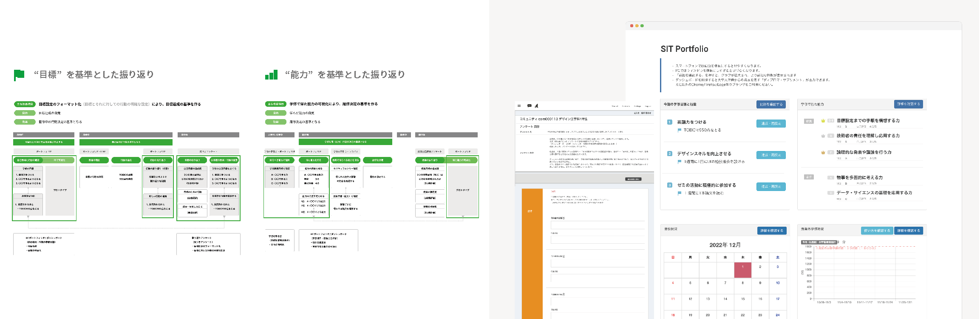Click the chat bubble icon in community header
This screenshot has height=319, width=980.
pyautogui.click(x=529, y=106)
